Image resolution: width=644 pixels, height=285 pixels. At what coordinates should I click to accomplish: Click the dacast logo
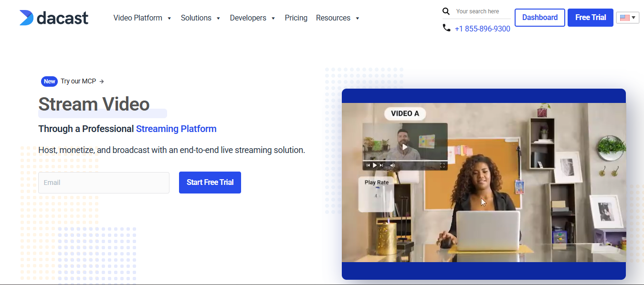click(x=53, y=18)
